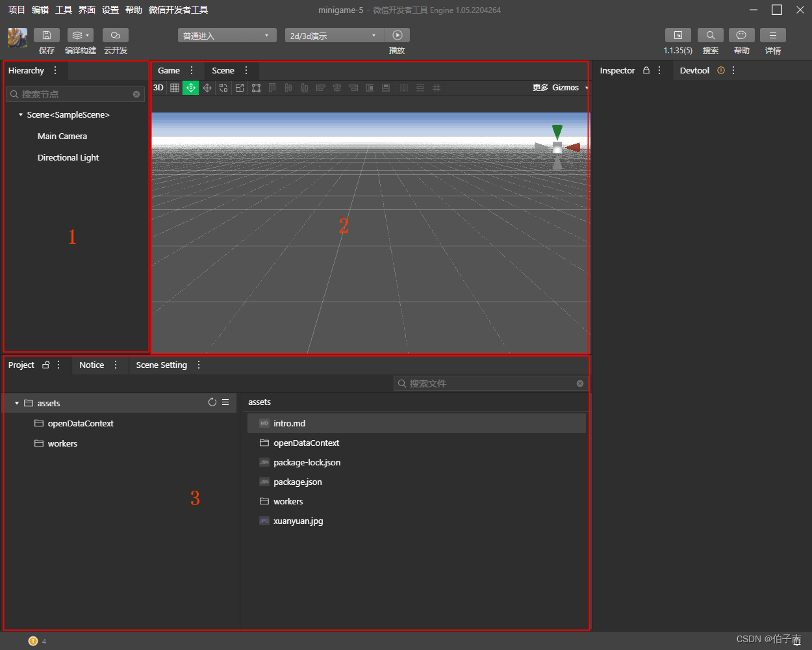Switch to the Project tab
The width and height of the screenshot is (812, 650).
21,365
